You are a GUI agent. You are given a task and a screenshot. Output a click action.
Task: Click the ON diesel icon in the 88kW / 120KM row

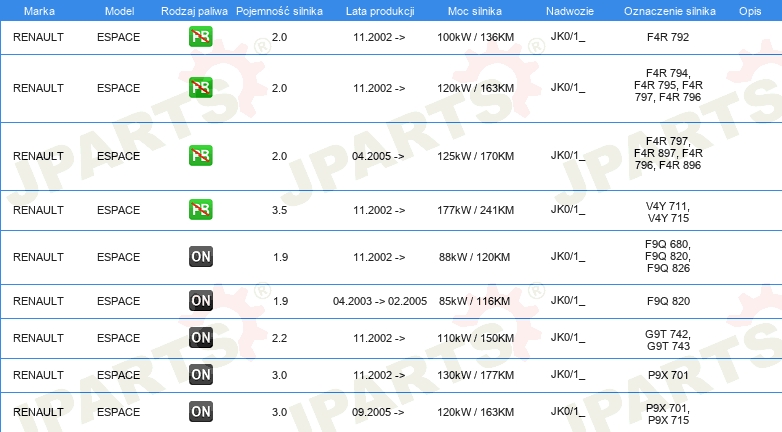click(x=200, y=256)
